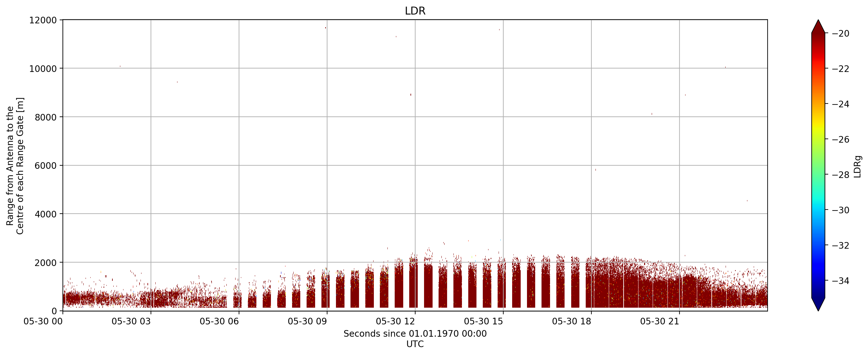Click the time label 05-30 21

tap(660, 321)
